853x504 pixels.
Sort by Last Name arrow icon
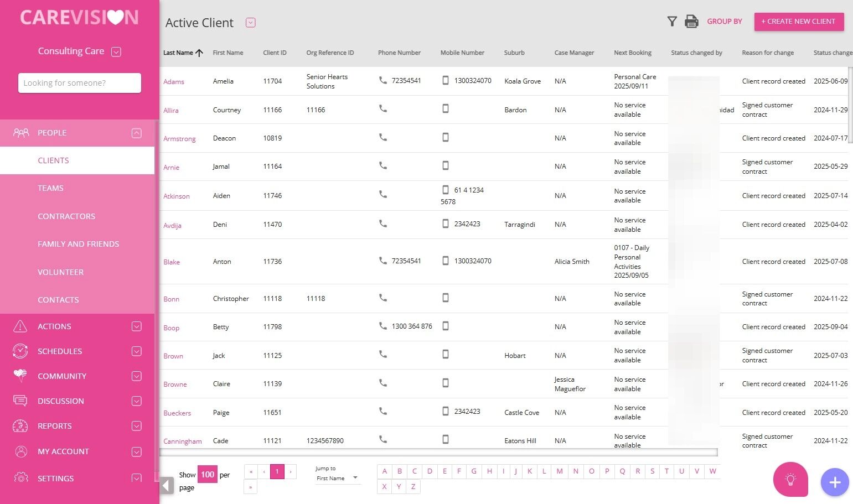tap(199, 53)
